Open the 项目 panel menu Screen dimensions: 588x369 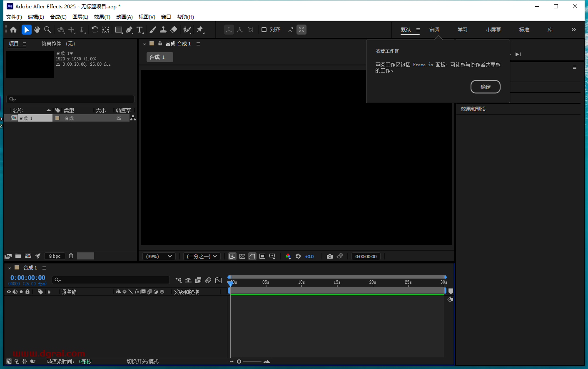click(25, 44)
